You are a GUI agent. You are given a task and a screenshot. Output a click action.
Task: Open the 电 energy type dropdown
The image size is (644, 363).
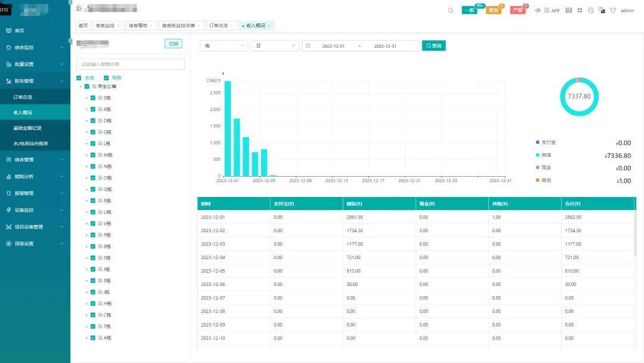point(224,45)
